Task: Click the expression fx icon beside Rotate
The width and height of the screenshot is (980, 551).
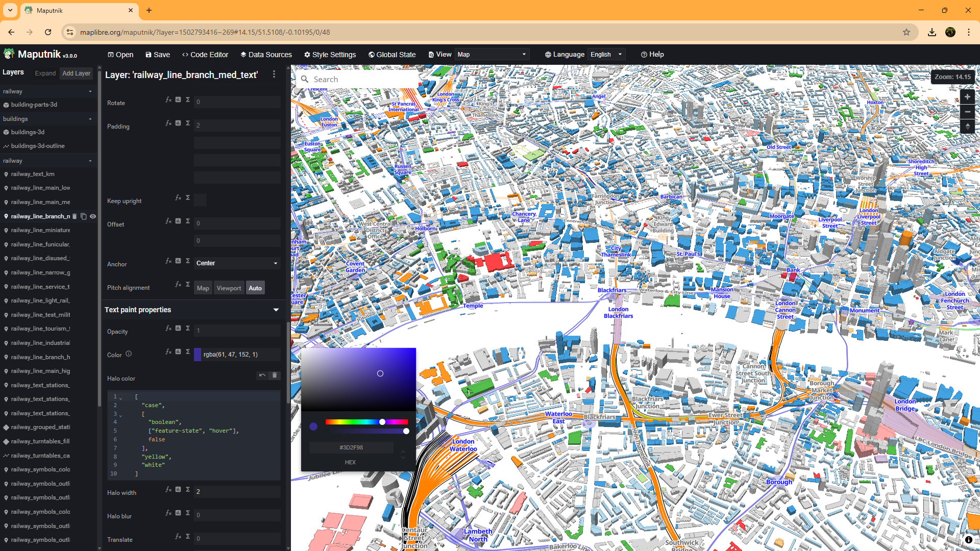Action: pos(168,100)
